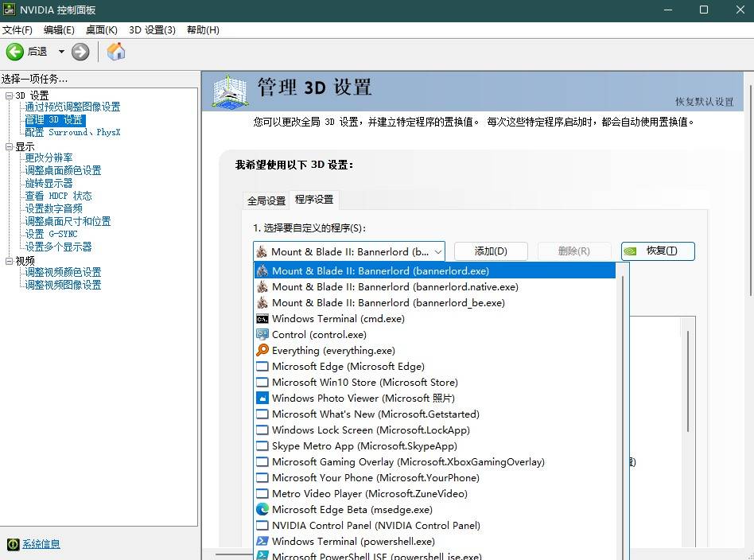Open 旋转显示器 task
The image size is (754, 560).
pos(49,183)
